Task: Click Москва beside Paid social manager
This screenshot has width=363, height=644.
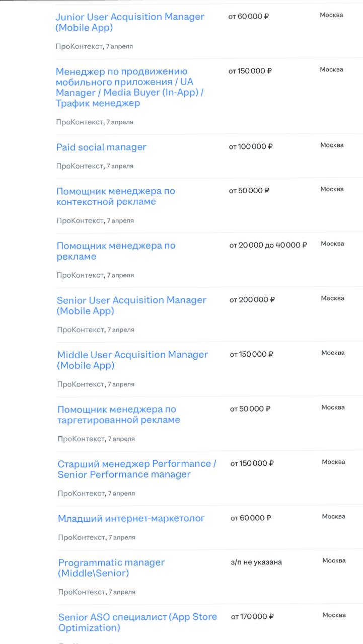Action: (x=332, y=145)
